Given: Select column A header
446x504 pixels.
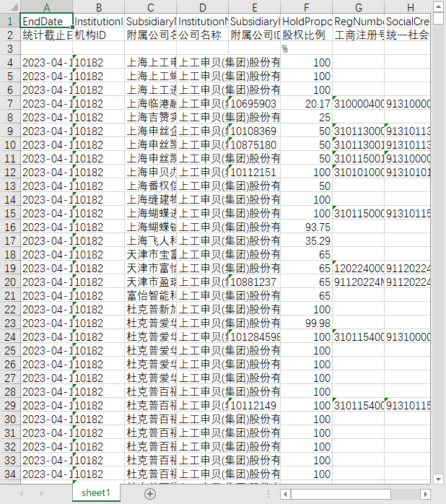Looking at the screenshot, I should tap(47, 6).
